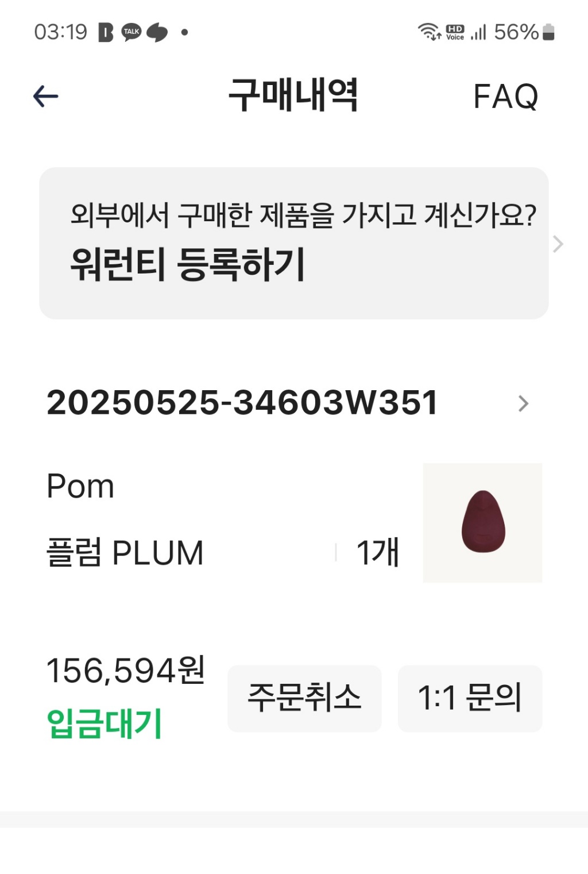Open the FAQ page
This screenshot has width=588, height=874.
tap(505, 96)
